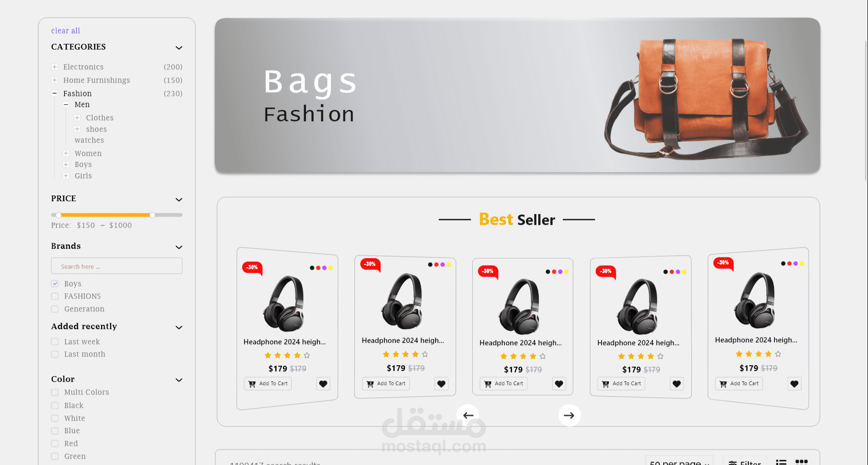The height and width of the screenshot is (465, 868).
Task: Click the clear all link
Action: tap(66, 31)
